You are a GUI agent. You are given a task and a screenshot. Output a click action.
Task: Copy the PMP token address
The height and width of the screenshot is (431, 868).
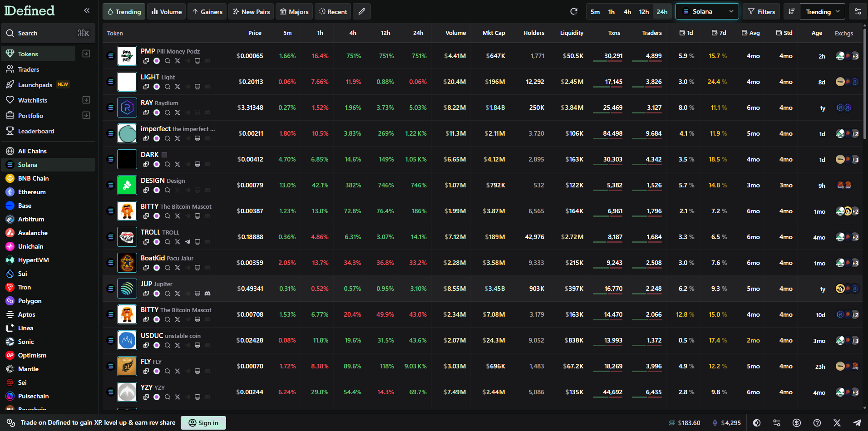[x=146, y=61]
